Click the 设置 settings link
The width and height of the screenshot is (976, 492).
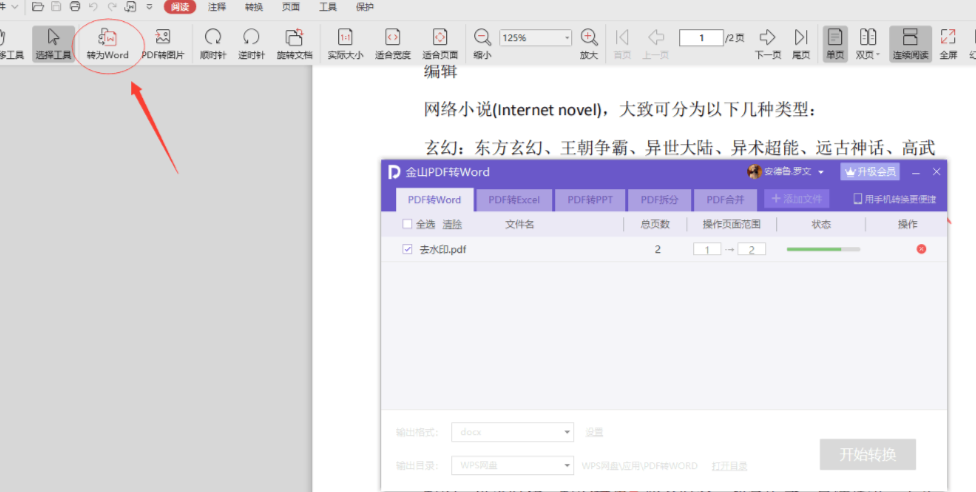point(594,432)
